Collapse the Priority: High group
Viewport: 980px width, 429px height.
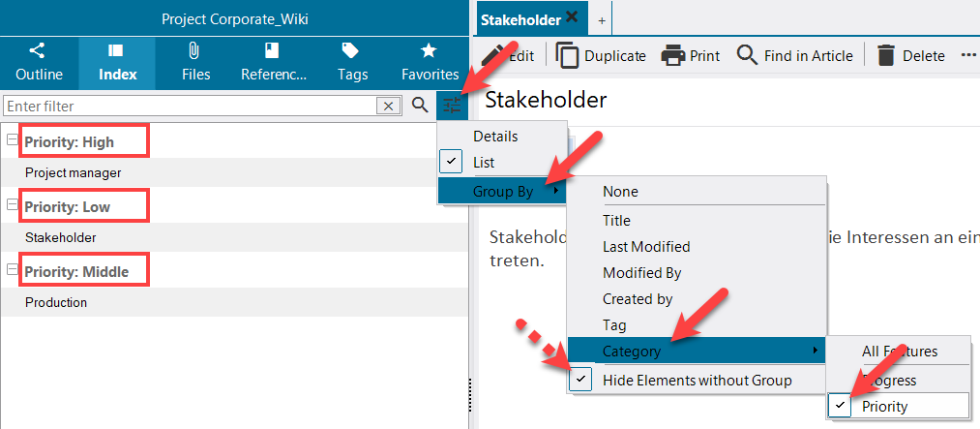[x=13, y=141]
